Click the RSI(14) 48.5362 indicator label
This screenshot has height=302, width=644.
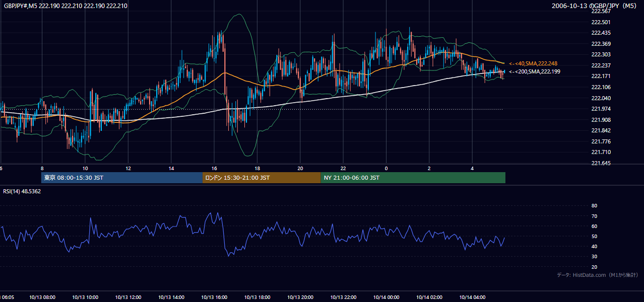(22, 191)
